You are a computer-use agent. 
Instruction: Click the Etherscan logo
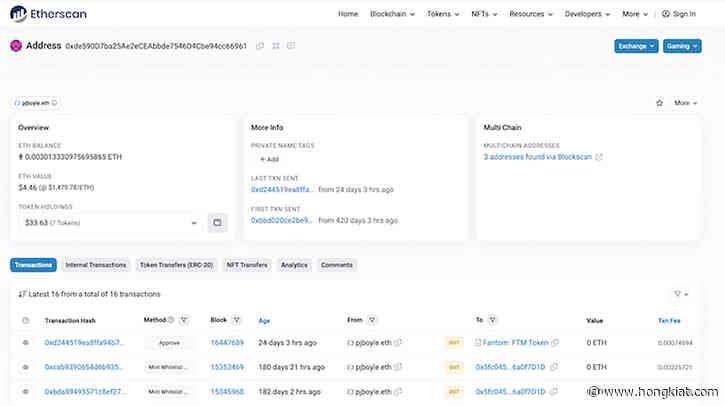tap(48, 14)
